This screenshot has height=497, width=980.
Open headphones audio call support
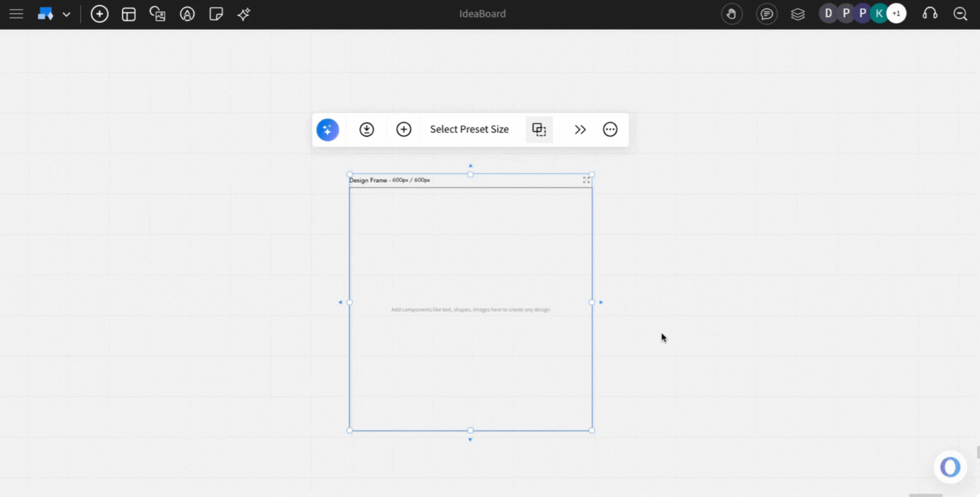pos(930,13)
